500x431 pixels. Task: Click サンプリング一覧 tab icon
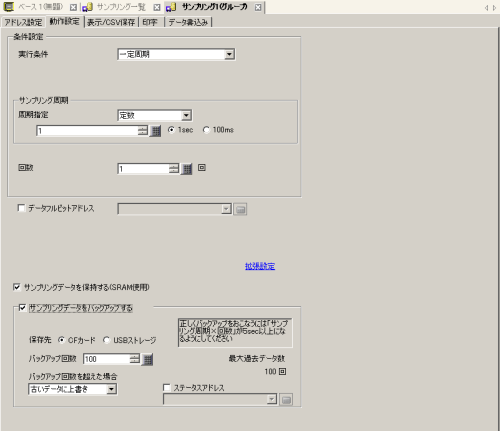[87, 7]
